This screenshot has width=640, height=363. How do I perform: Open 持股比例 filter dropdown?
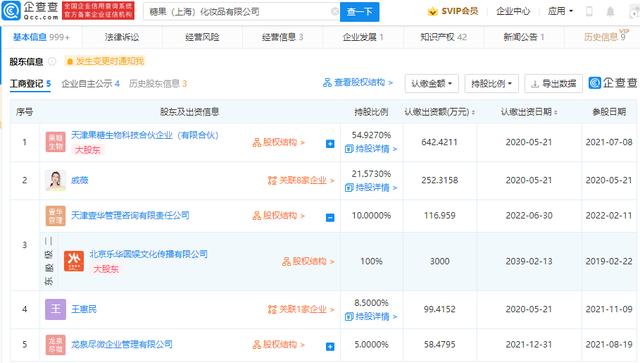[491, 84]
